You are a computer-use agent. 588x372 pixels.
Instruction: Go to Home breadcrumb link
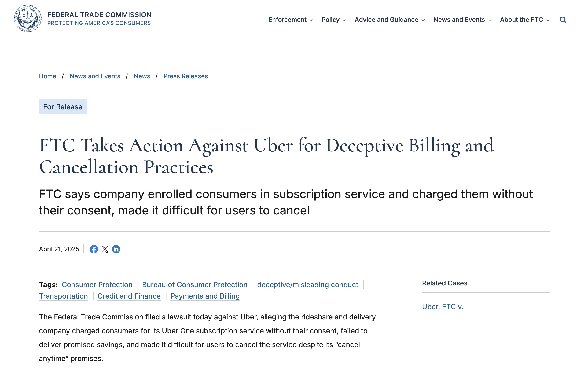pyautogui.click(x=48, y=76)
